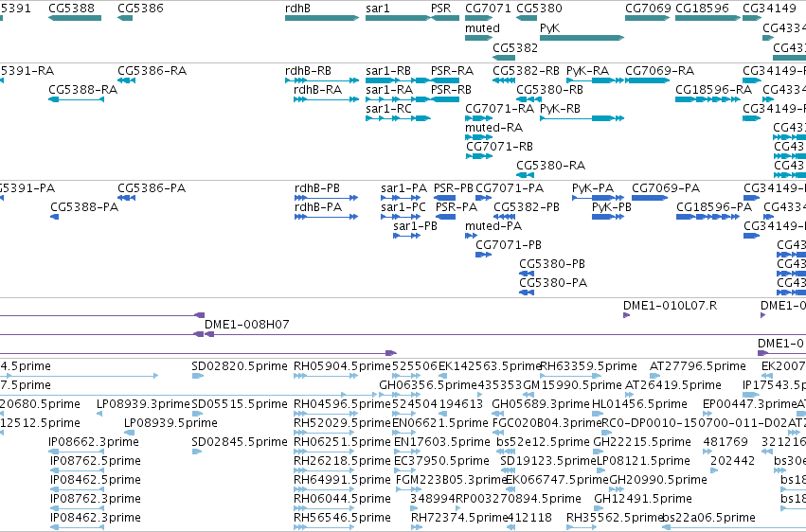Select the CG5382-PB protein feature

point(504,217)
